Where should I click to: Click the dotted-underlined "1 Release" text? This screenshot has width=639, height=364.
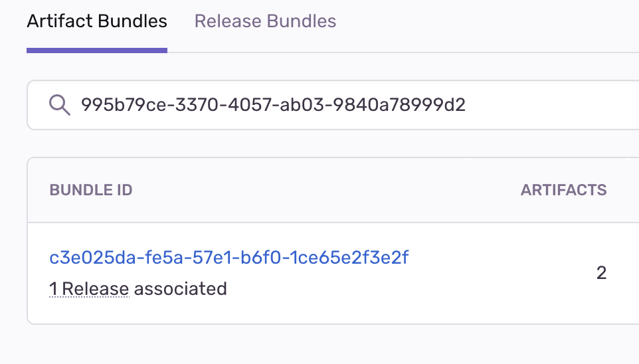click(x=89, y=289)
